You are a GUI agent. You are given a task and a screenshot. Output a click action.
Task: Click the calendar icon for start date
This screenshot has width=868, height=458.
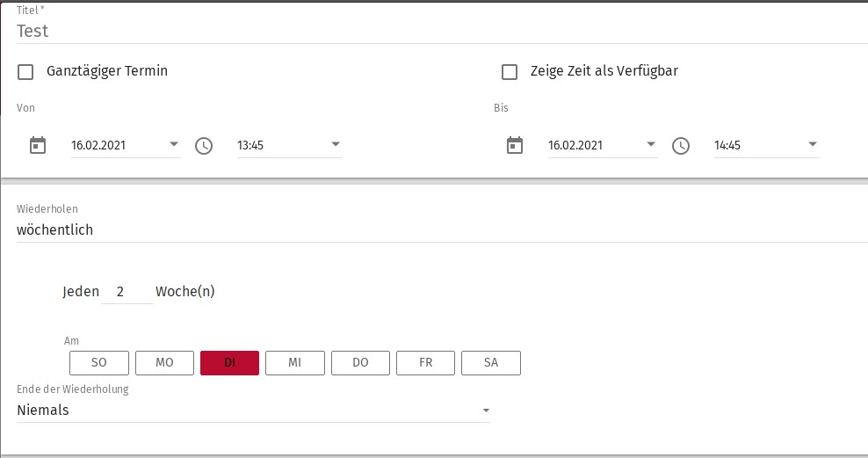pyautogui.click(x=37, y=145)
